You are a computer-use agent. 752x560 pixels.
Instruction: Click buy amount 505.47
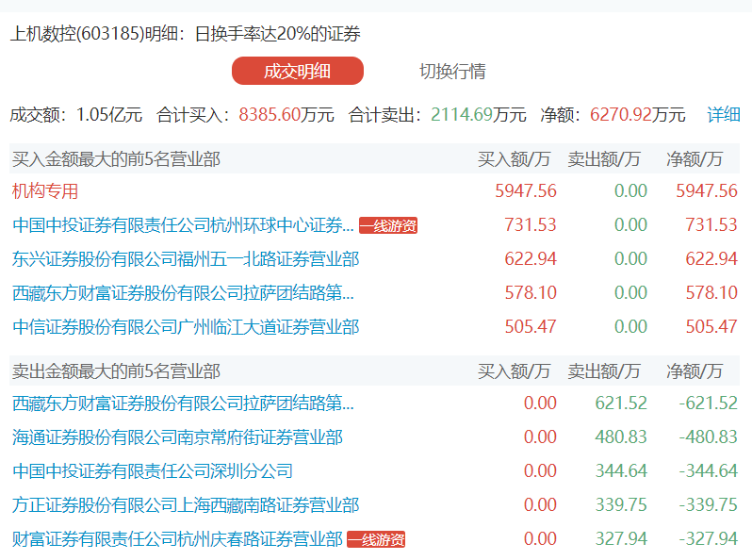[531, 327]
